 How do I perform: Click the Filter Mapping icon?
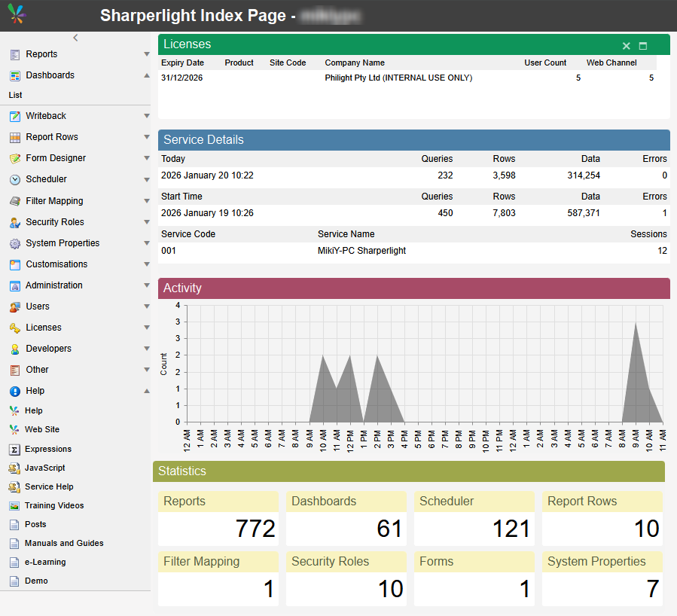click(14, 201)
